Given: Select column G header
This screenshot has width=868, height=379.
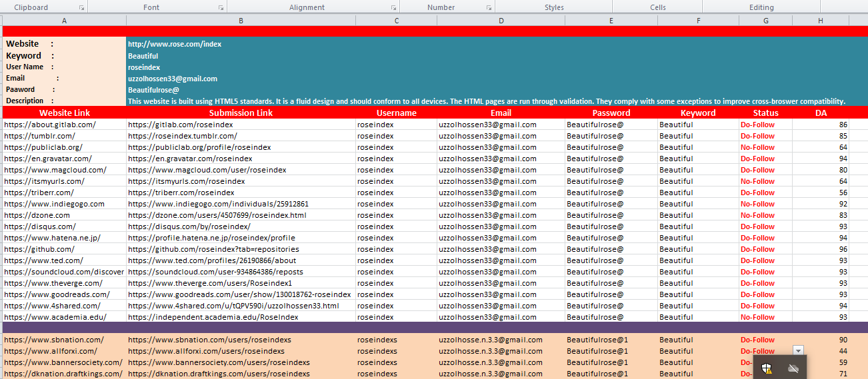Looking at the screenshot, I should click(765, 21).
